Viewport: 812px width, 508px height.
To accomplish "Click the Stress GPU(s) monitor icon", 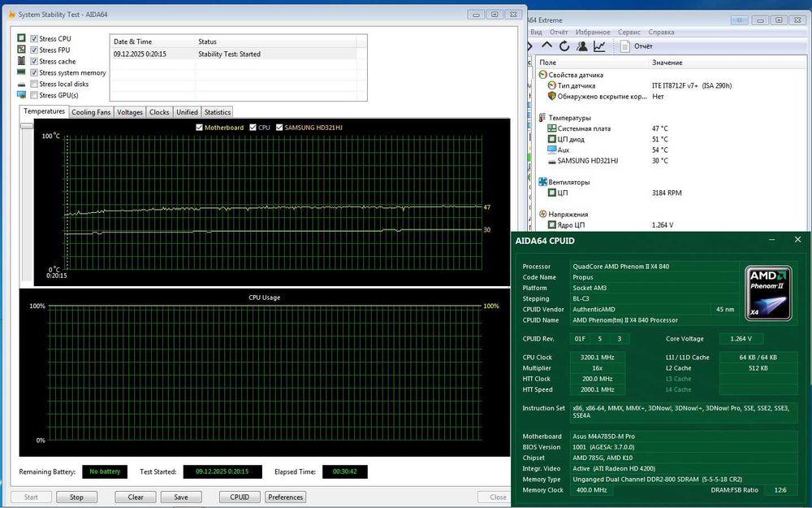I will (21, 95).
